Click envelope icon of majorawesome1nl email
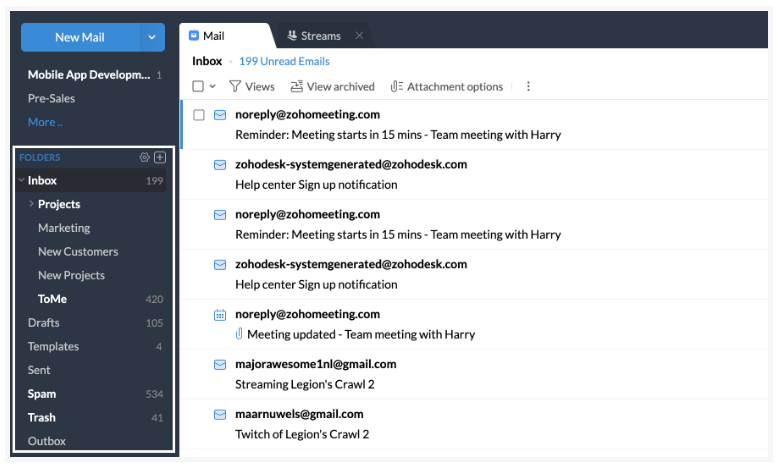Screen dimensions: 780x465 tap(220, 365)
